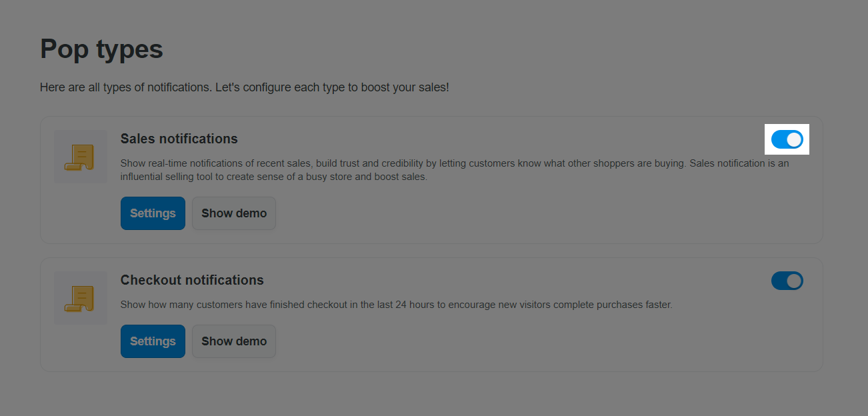Select the gray thumbnail beside Sales notifications
The height and width of the screenshot is (416, 868).
click(81, 156)
